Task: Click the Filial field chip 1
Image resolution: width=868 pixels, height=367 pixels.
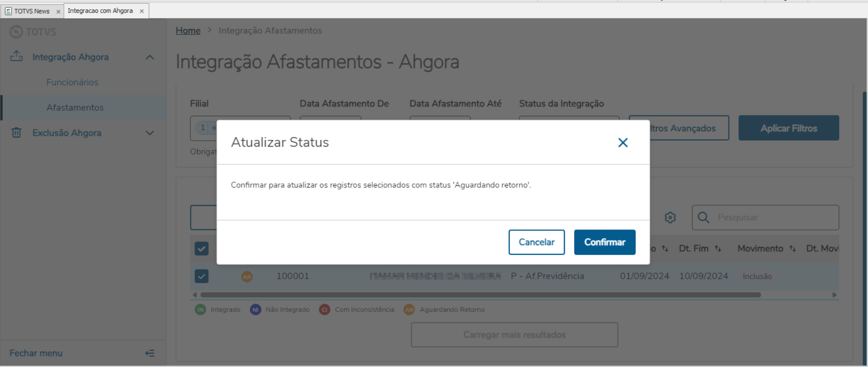Action: [x=203, y=127]
